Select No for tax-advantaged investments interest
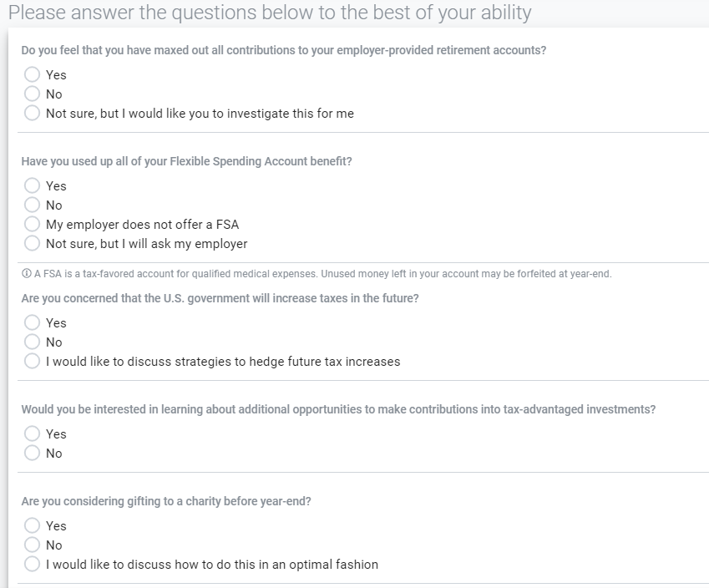This screenshot has width=709, height=588. (x=32, y=453)
